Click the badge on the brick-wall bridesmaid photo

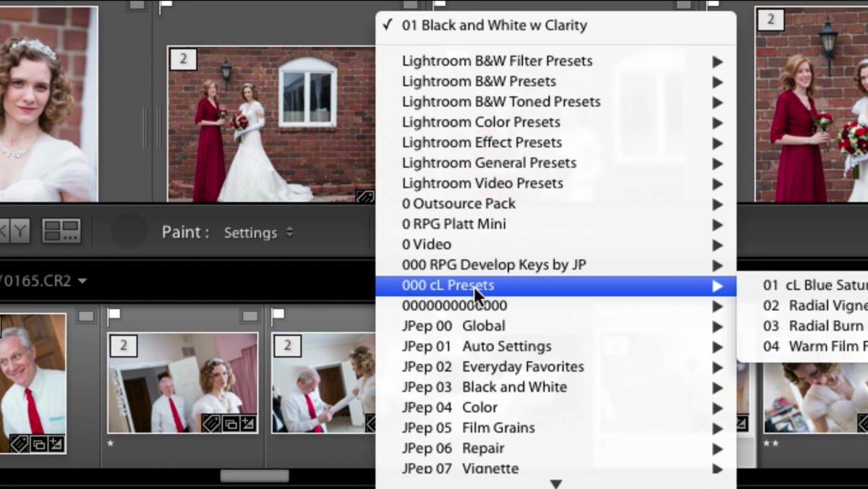(x=365, y=195)
